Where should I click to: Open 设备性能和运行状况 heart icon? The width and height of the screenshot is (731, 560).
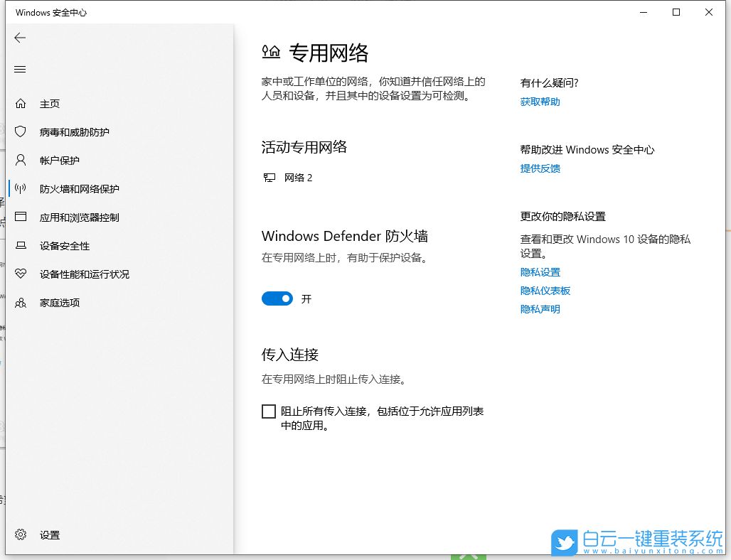coord(21,274)
